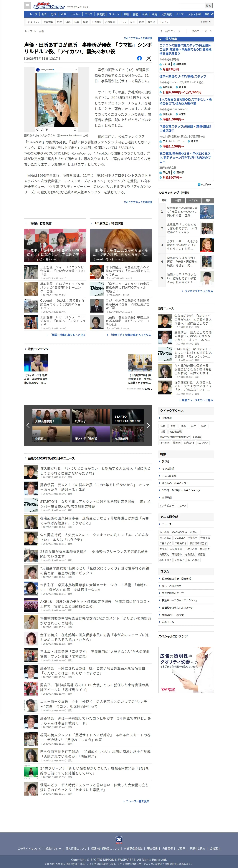The width and height of the screenshot is (238, 868).
Task: Expand 宝塚歌劇 feature item
Action: (x=186, y=498)
